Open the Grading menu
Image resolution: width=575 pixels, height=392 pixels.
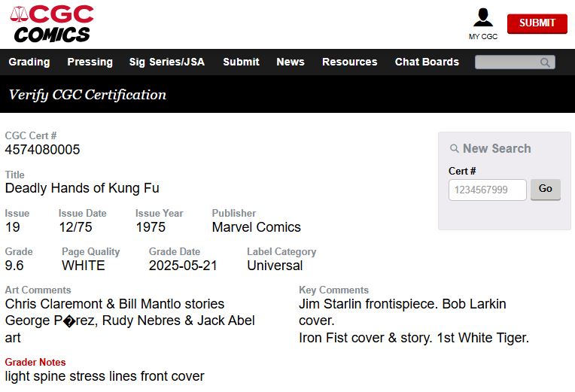pos(29,62)
